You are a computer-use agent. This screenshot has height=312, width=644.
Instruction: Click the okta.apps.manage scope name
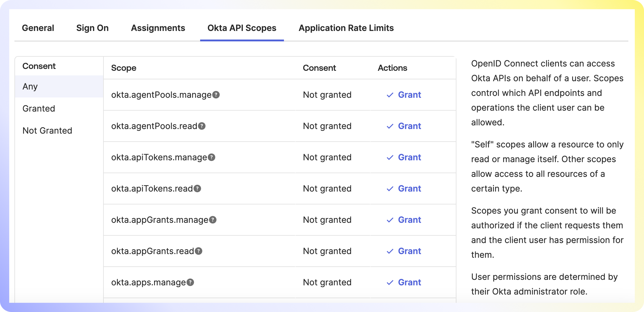tap(149, 283)
